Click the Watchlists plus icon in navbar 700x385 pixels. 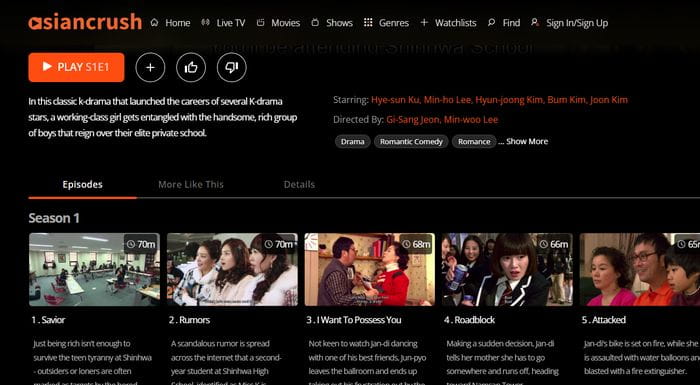(424, 22)
